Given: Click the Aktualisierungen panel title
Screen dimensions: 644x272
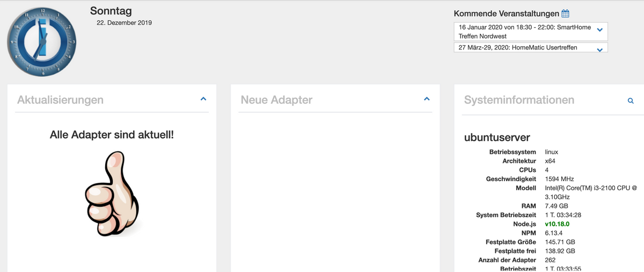Looking at the screenshot, I should click(x=60, y=100).
